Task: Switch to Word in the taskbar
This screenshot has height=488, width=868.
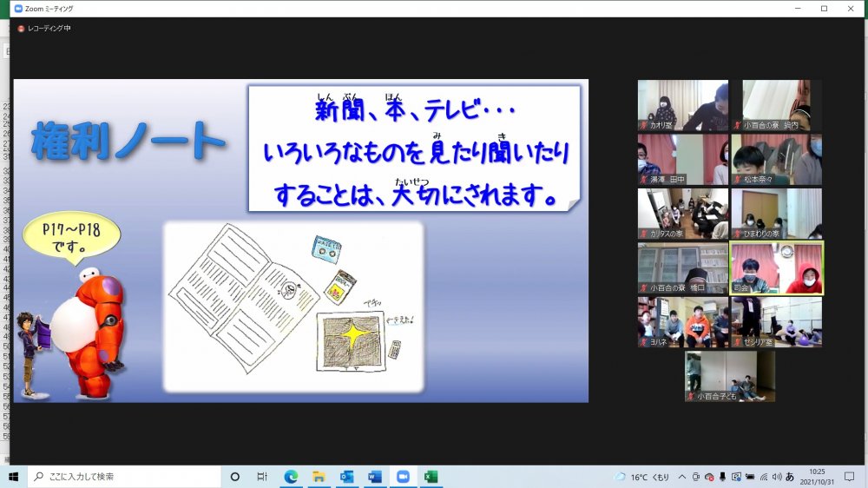Action: (x=374, y=477)
